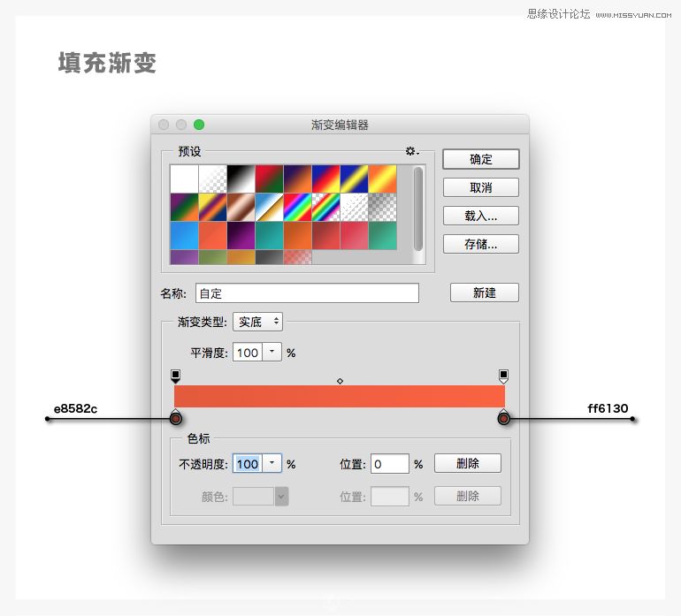Click the 平滑度 value field showing 100
The height and width of the screenshot is (616, 681).
click(x=248, y=352)
